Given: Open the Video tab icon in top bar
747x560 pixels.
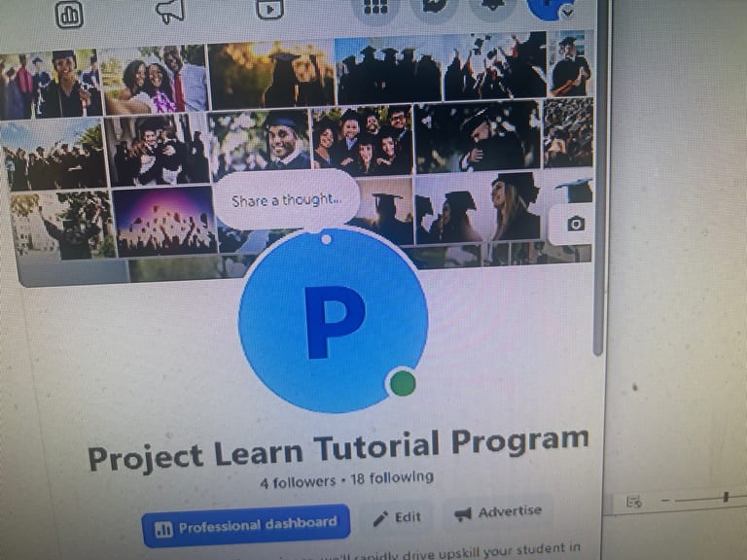Looking at the screenshot, I should coord(269,9).
